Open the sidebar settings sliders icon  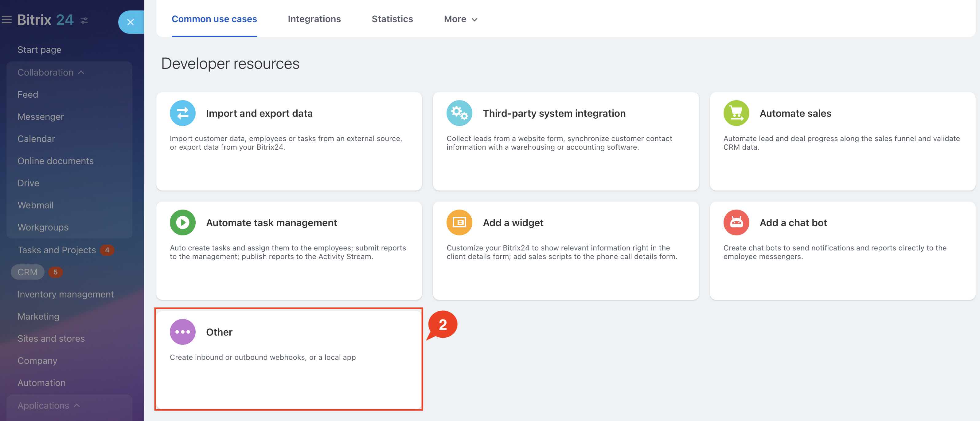tap(84, 20)
